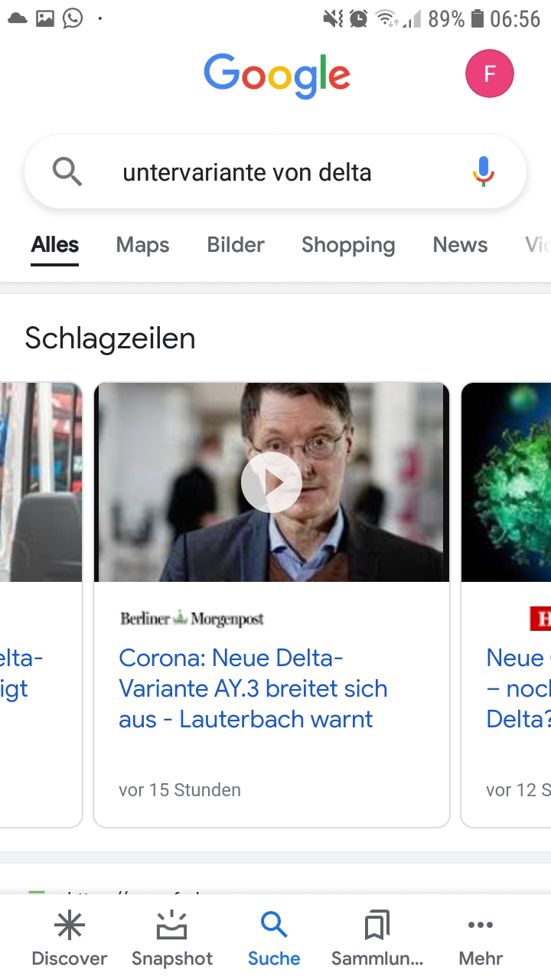Start voice search with the microphone icon
The width and height of the screenshot is (551, 980).
click(483, 172)
